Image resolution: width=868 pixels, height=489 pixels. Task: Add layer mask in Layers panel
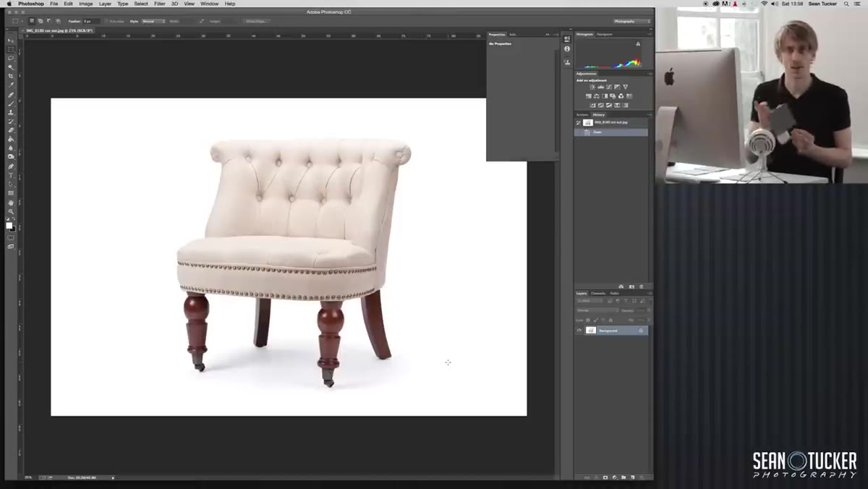[605, 477]
